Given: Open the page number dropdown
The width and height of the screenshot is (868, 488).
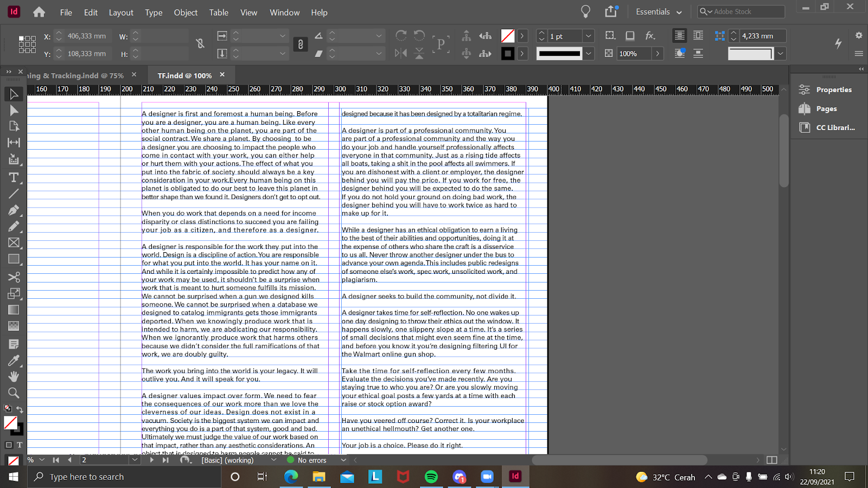Looking at the screenshot, I should coord(135,460).
